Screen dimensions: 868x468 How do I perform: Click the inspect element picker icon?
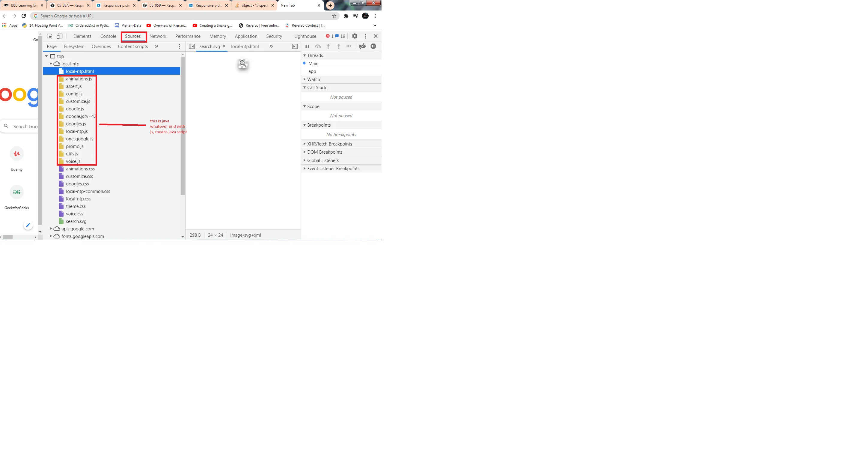(49, 36)
